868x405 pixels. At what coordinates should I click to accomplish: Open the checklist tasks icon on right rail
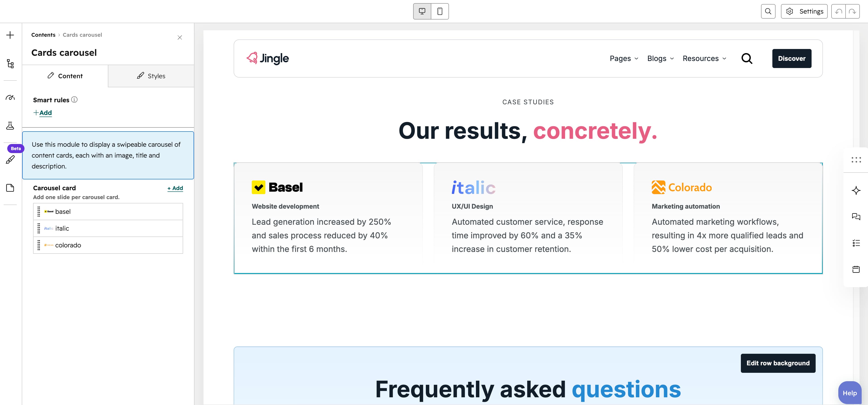coord(856,243)
